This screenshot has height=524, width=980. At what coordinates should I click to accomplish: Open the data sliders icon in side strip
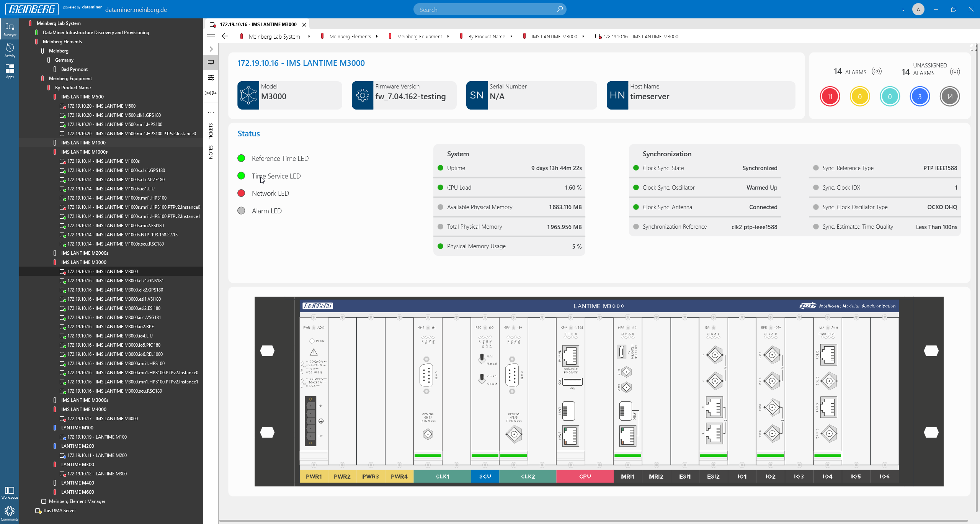tap(211, 77)
